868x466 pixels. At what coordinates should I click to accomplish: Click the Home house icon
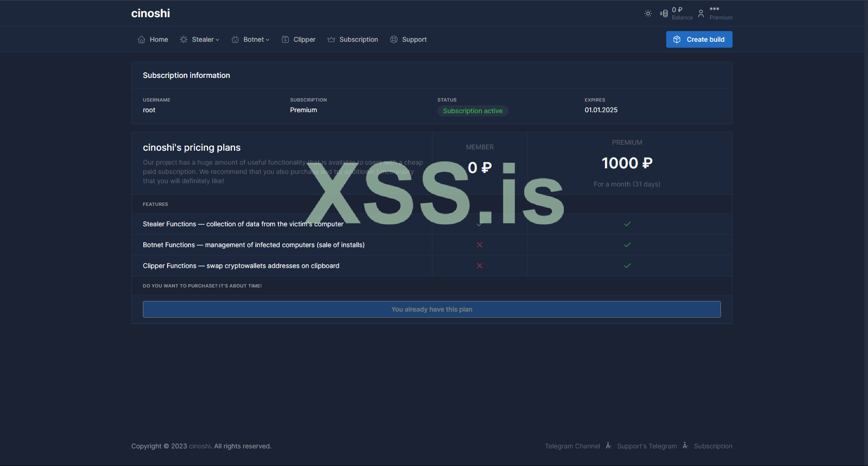(x=141, y=39)
